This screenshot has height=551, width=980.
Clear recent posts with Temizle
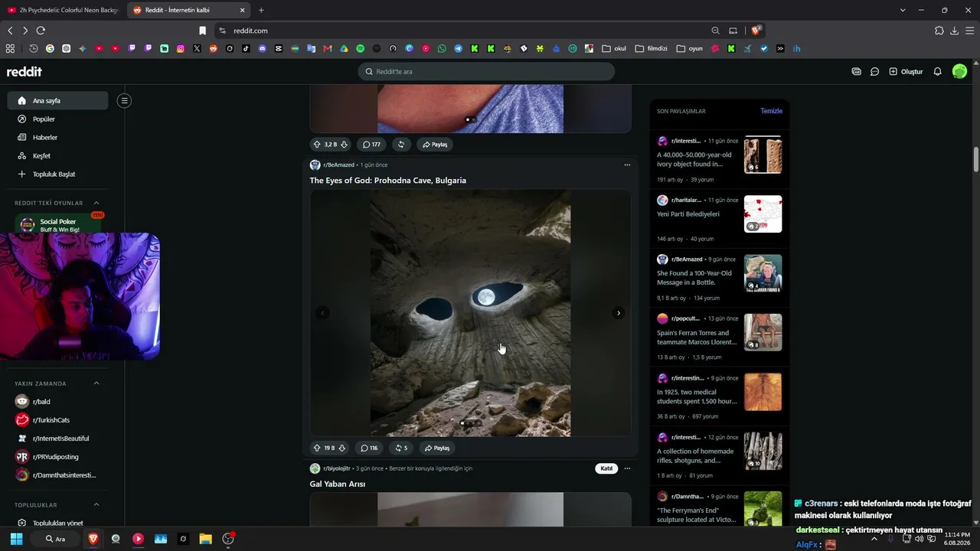pos(771,111)
